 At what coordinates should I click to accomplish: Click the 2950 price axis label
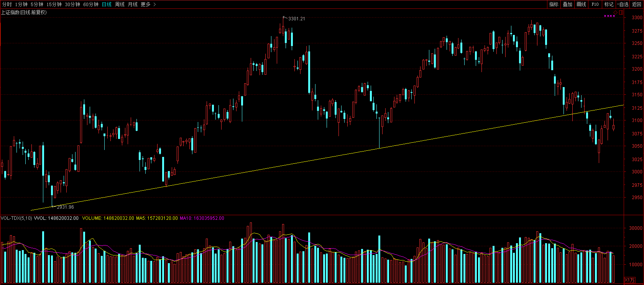pos(637,198)
